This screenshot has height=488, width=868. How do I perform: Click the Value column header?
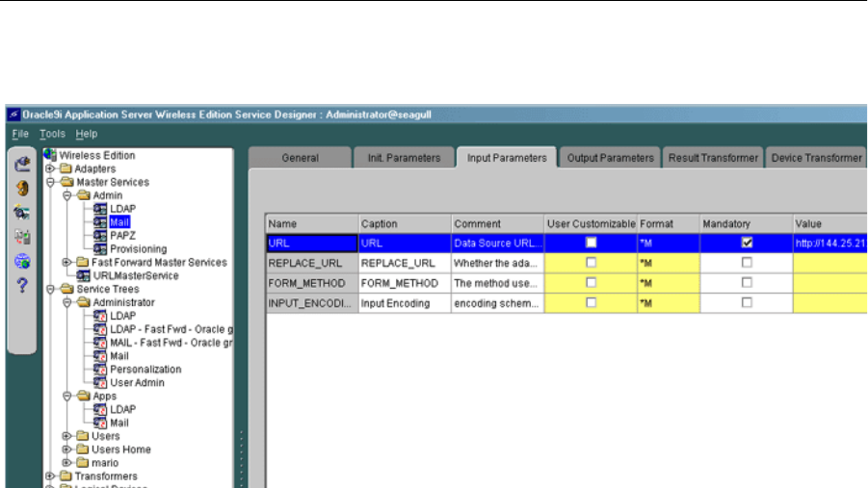pyautogui.click(x=829, y=223)
